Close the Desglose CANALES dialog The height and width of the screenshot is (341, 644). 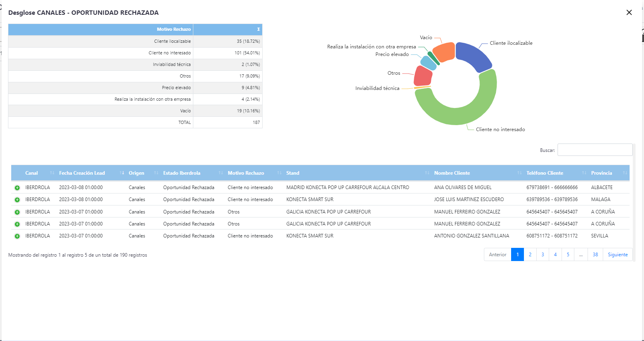(629, 12)
